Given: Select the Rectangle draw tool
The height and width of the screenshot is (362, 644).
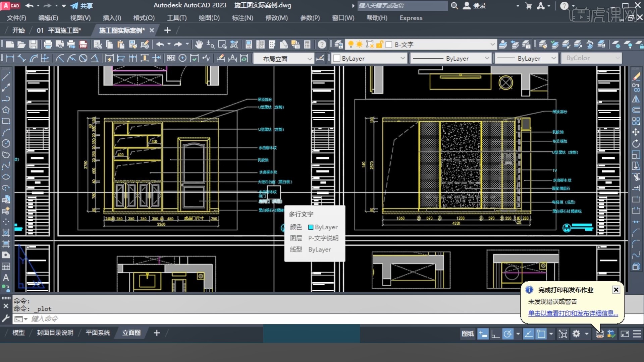Looking at the screenshot, I should click(x=6, y=121).
